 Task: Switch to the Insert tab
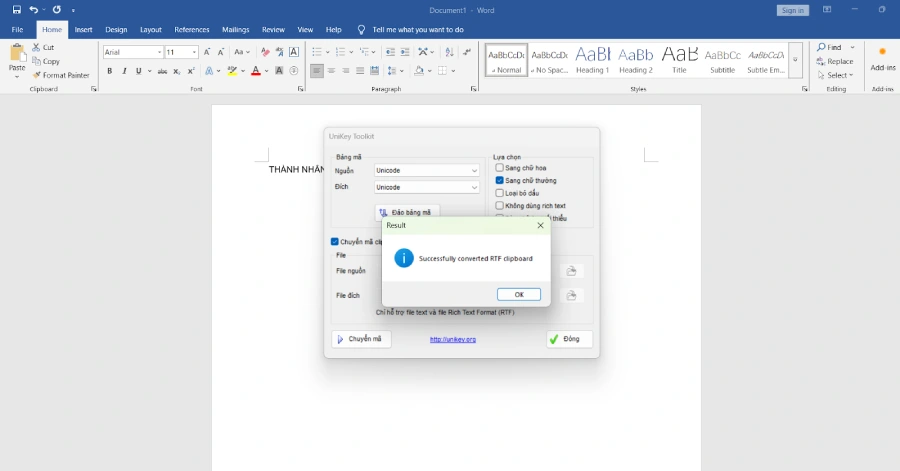point(83,30)
